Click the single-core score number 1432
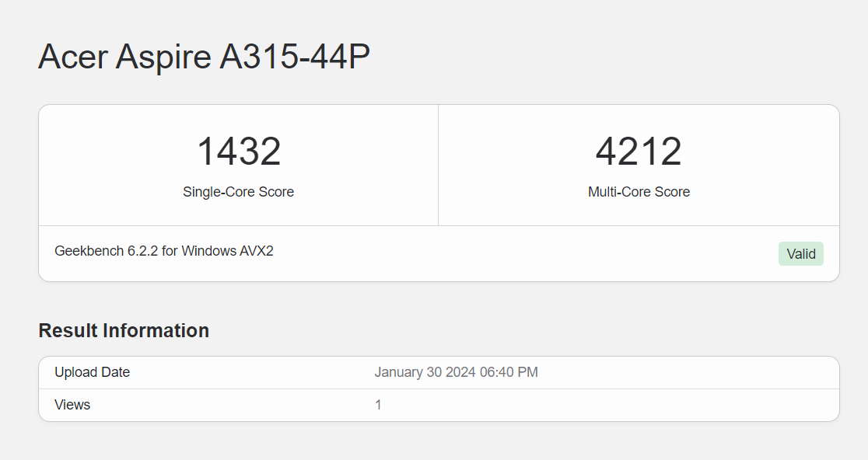The width and height of the screenshot is (868, 460). [239, 151]
